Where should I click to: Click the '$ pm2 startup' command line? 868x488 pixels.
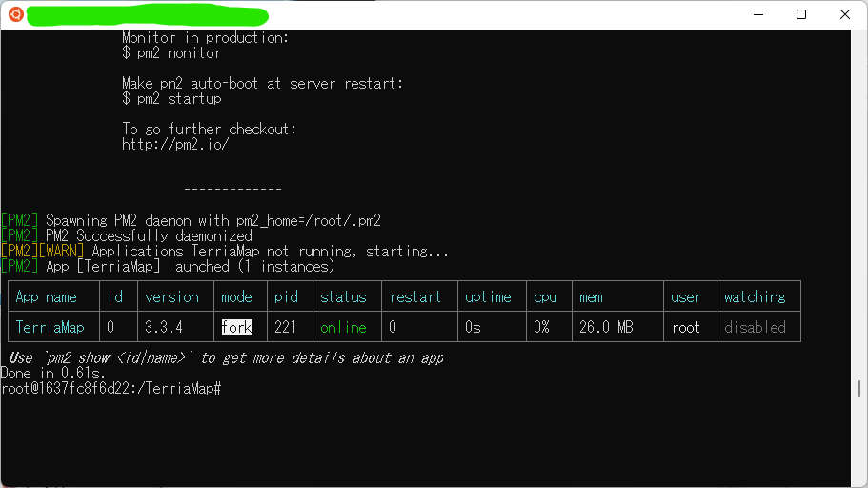[172, 98]
